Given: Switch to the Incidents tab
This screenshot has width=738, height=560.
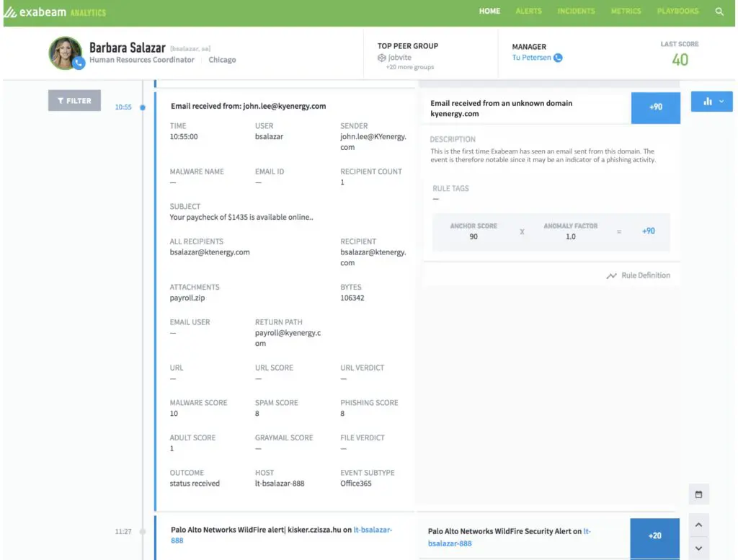Looking at the screenshot, I should (x=576, y=12).
